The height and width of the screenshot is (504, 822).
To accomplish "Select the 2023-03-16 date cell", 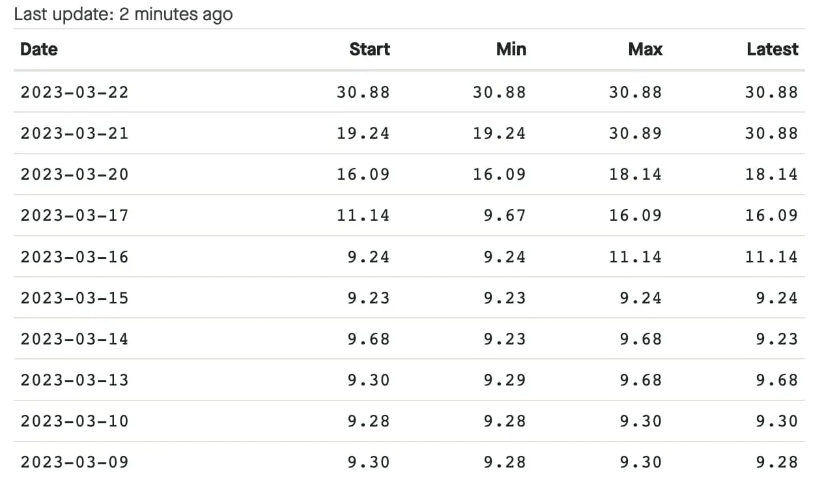I will (74, 257).
